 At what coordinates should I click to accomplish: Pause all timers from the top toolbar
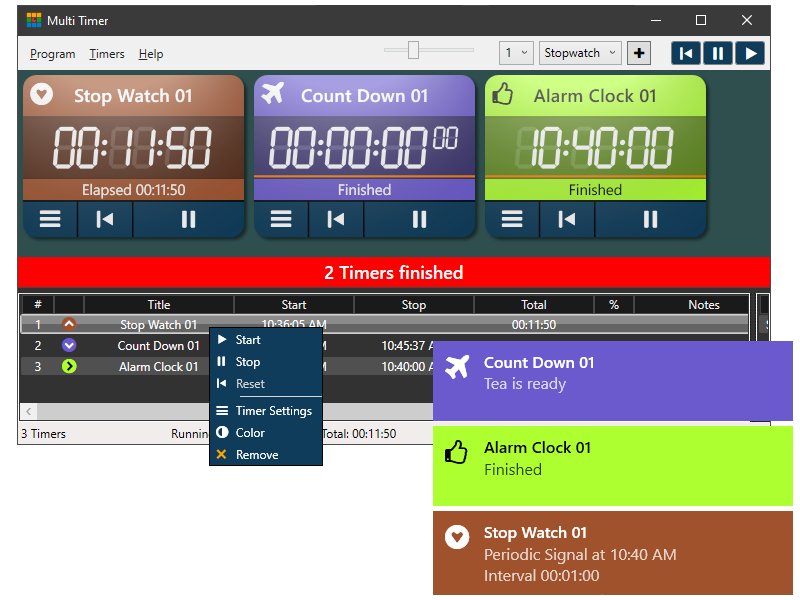(718, 53)
